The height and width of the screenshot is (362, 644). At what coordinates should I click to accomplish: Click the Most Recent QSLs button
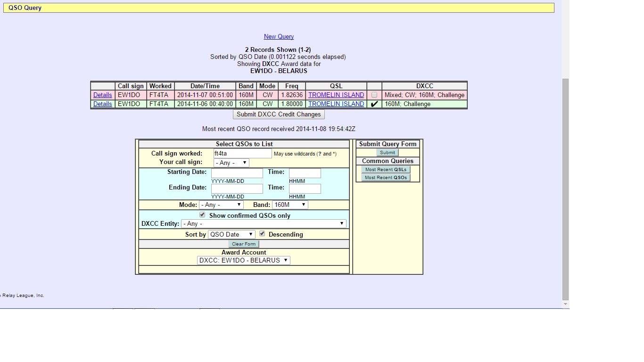click(x=385, y=170)
